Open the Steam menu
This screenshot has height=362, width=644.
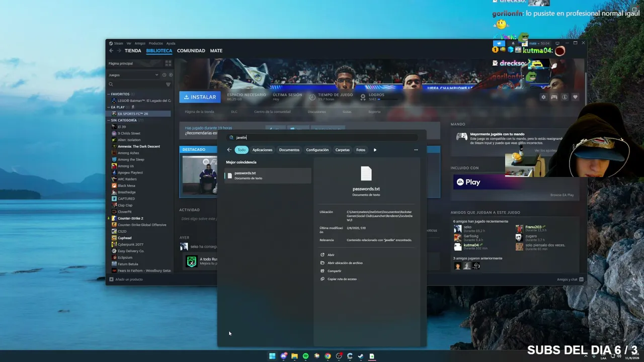pyautogui.click(x=118, y=43)
